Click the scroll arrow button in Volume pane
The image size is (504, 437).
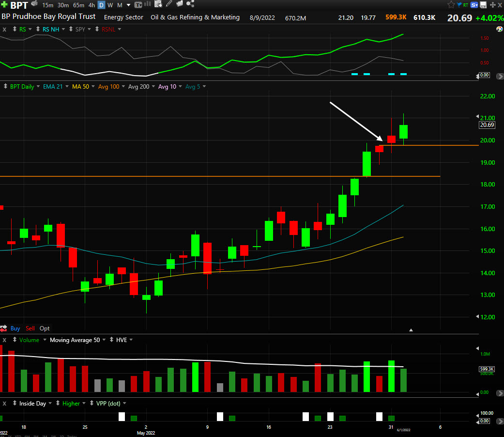coord(500,393)
